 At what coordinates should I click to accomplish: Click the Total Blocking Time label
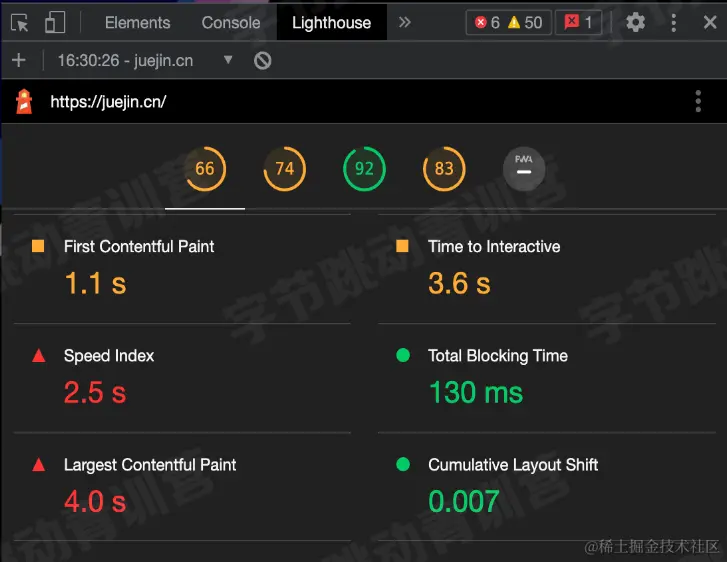click(498, 356)
